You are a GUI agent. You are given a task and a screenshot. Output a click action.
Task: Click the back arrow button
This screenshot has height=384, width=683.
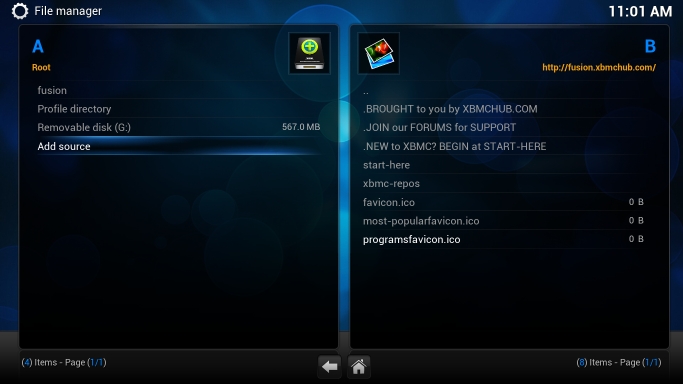(329, 367)
